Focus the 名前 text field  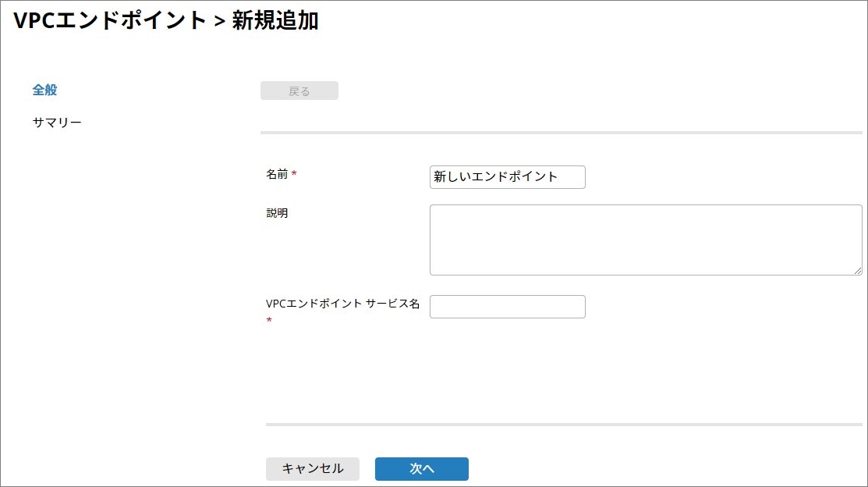[507, 177]
